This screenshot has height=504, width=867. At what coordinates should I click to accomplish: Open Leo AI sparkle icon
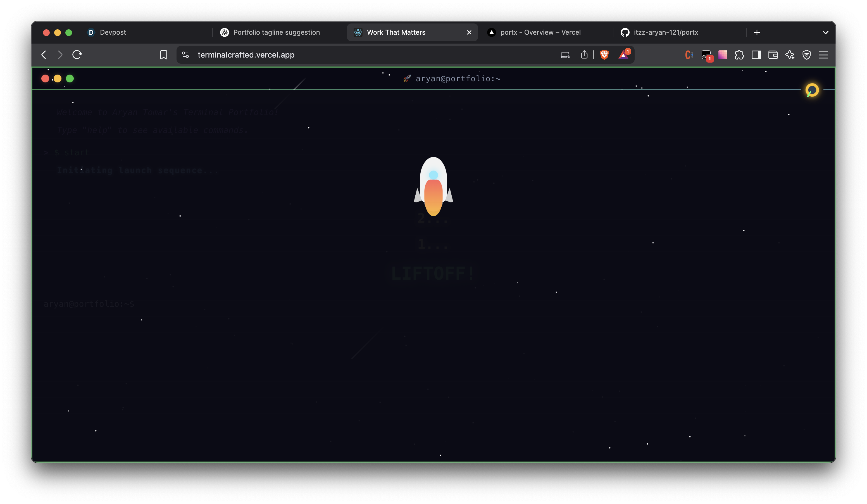coord(790,55)
